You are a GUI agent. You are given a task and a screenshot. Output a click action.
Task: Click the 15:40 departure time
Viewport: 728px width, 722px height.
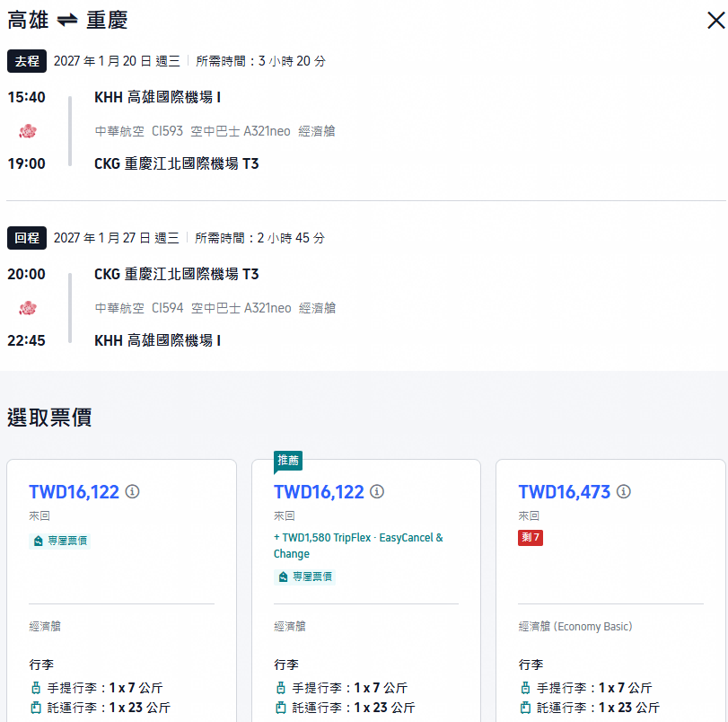click(26, 97)
